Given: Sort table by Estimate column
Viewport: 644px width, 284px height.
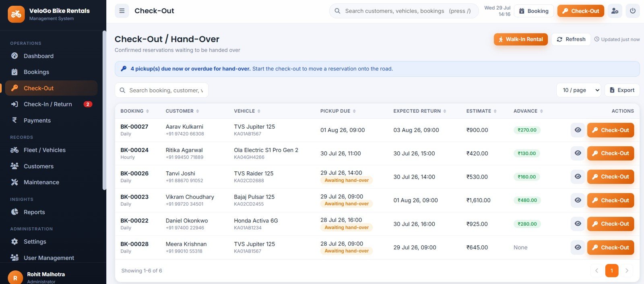Looking at the screenshot, I should point(481,111).
